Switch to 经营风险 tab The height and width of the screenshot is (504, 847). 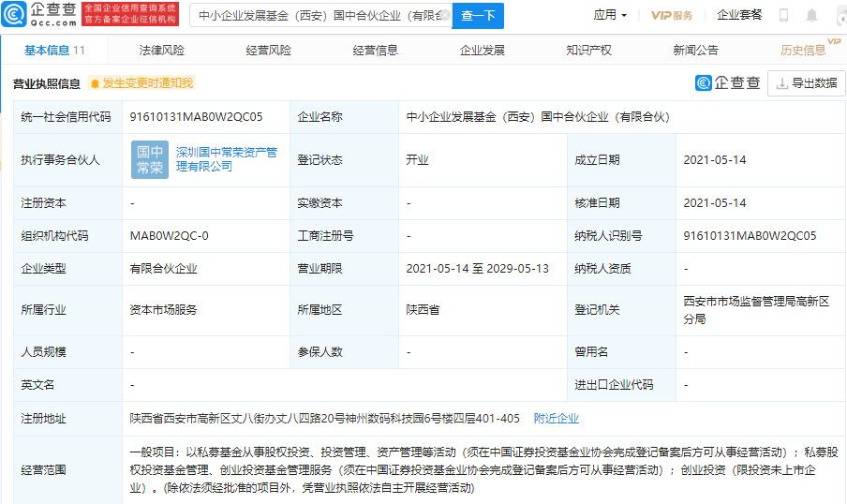click(x=269, y=51)
